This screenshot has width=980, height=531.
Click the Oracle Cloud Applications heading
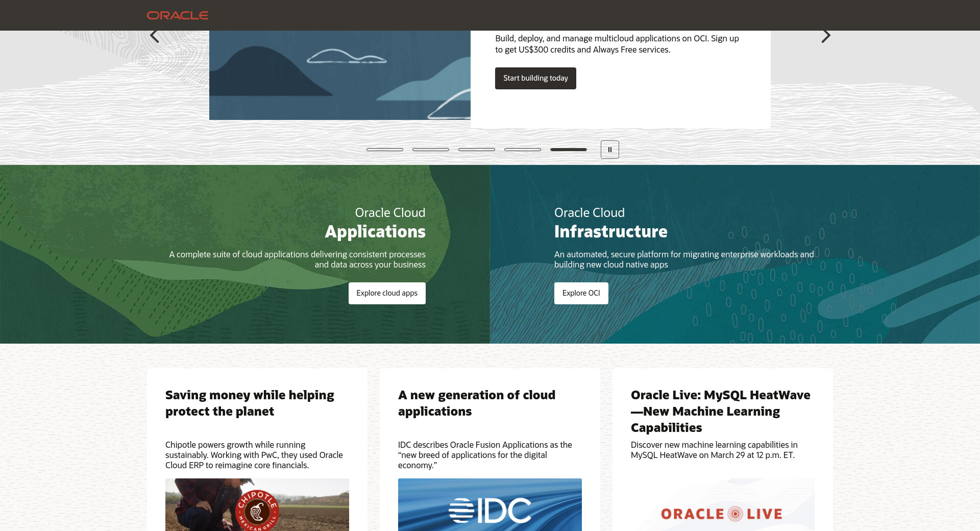pos(375,231)
